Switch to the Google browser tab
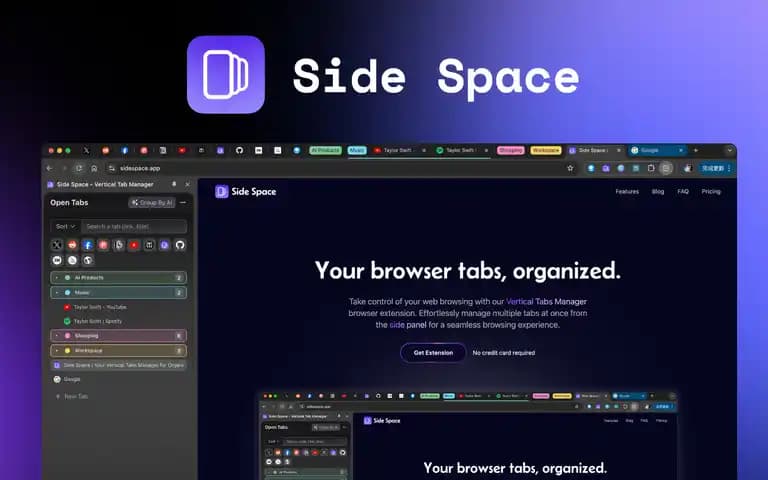 656,150
